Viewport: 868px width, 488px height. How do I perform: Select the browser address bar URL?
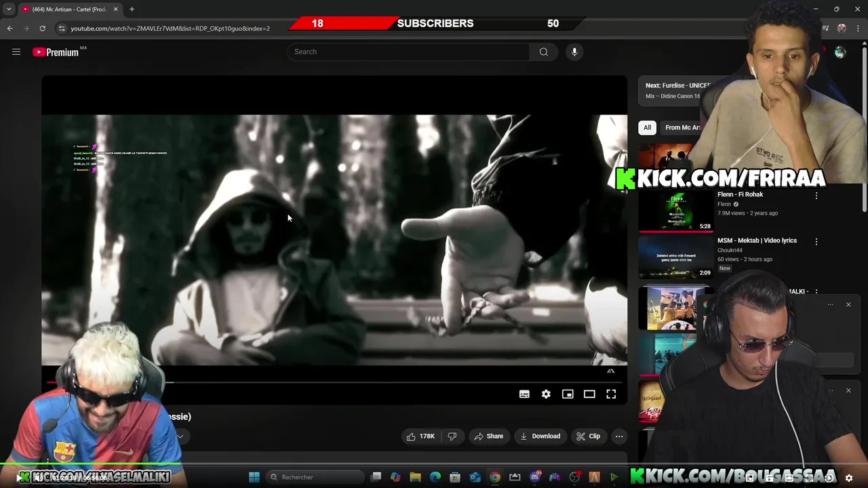coord(170,28)
